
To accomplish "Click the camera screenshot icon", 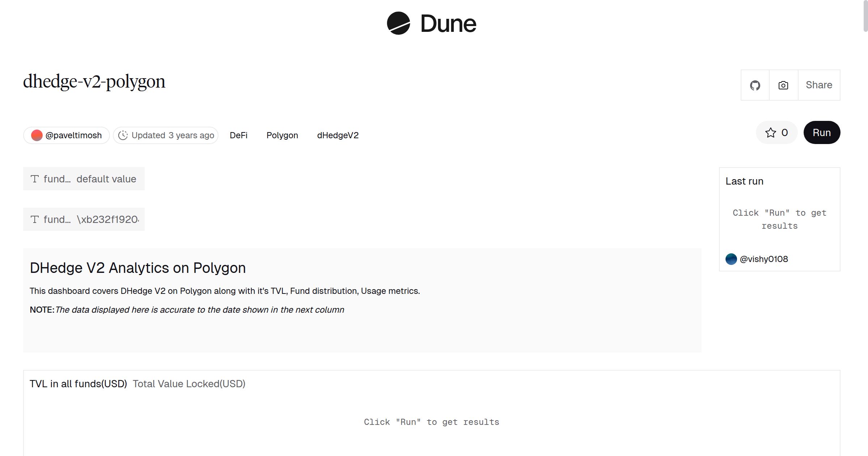I will point(783,85).
